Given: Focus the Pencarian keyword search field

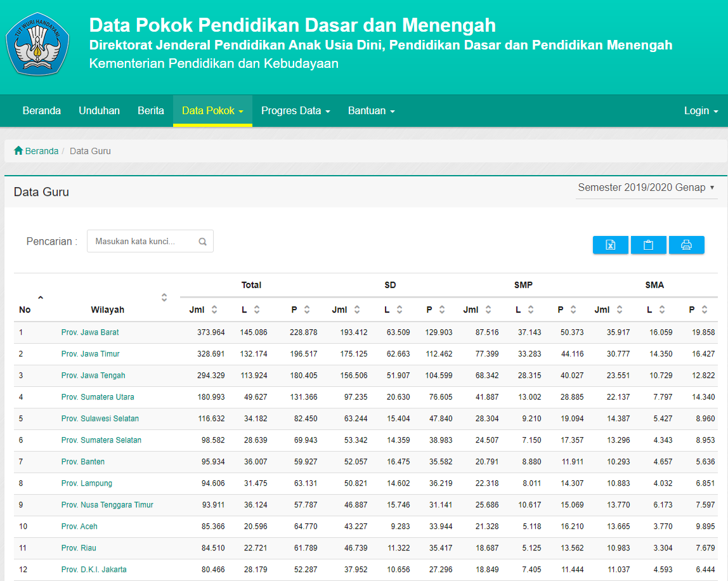Looking at the screenshot, I should pos(143,242).
